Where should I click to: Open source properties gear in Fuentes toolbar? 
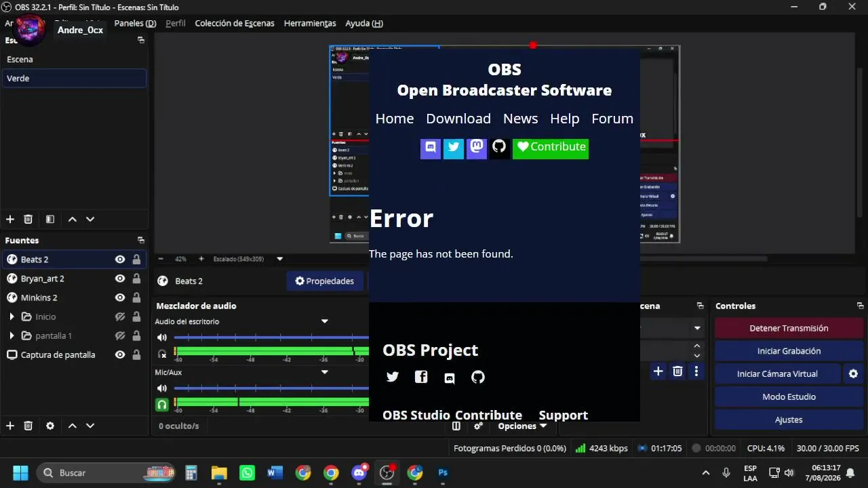50,426
